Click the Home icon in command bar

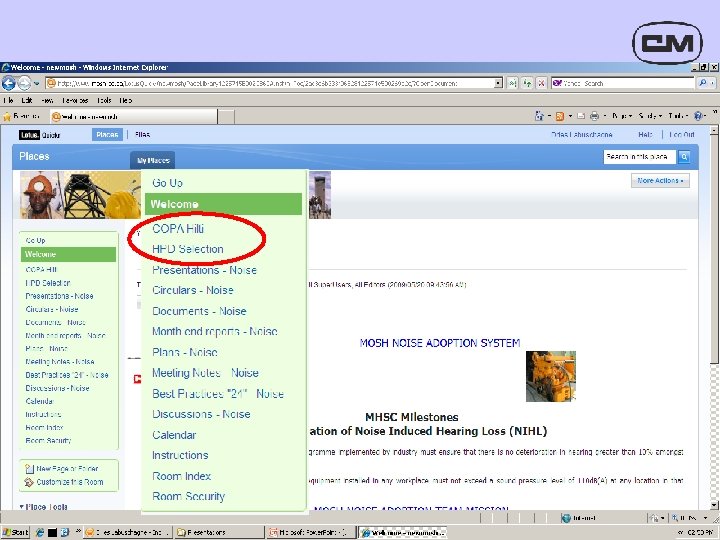pos(539,116)
